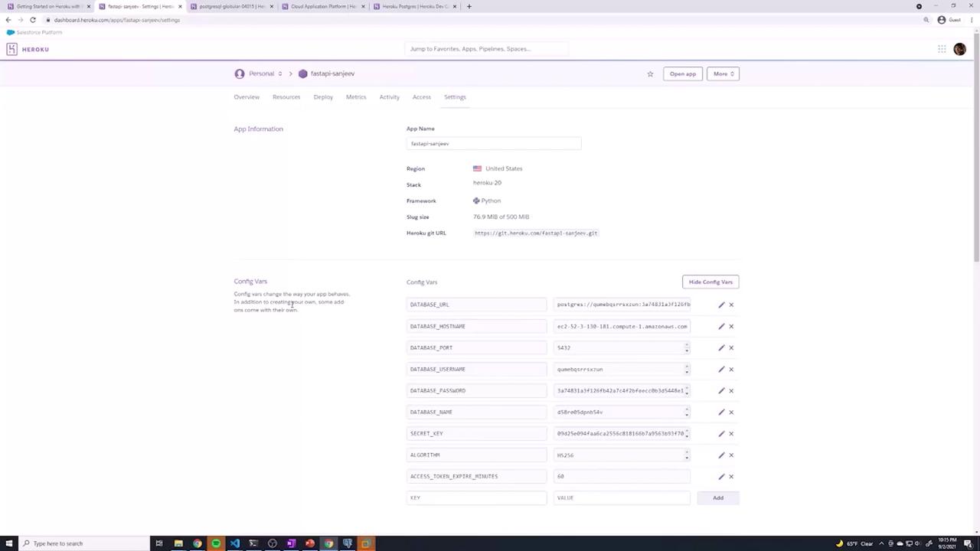Image resolution: width=980 pixels, height=551 pixels.
Task: Click the Open app button
Action: [682, 74]
